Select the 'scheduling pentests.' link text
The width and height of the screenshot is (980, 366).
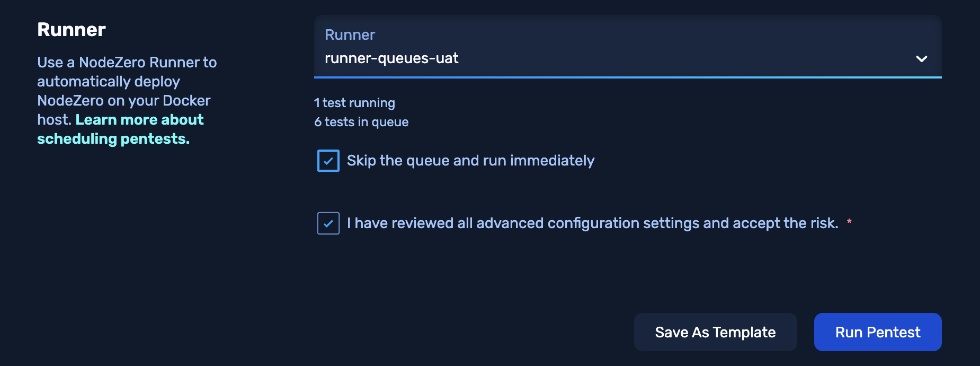[113, 139]
